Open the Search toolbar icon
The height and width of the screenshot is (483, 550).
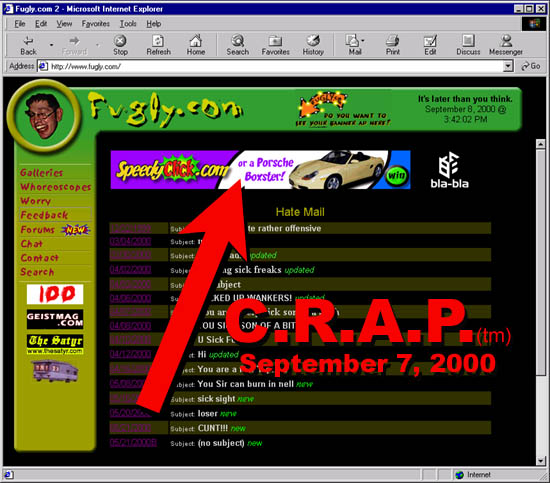point(237,46)
